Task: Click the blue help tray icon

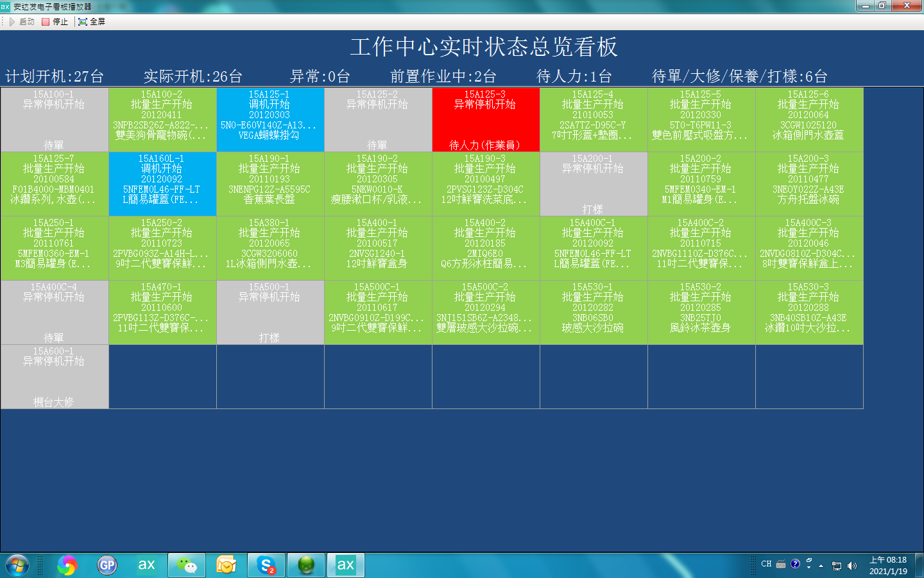Action: tap(795, 564)
